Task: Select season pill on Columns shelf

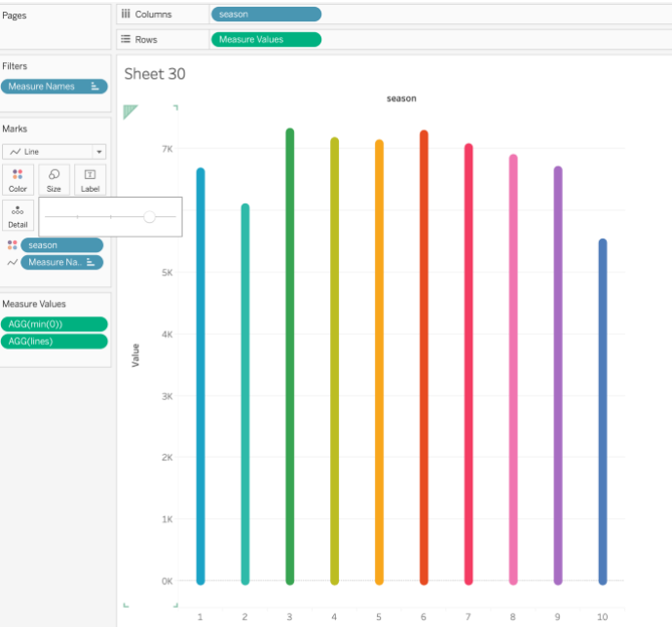Action: (x=266, y=15)
